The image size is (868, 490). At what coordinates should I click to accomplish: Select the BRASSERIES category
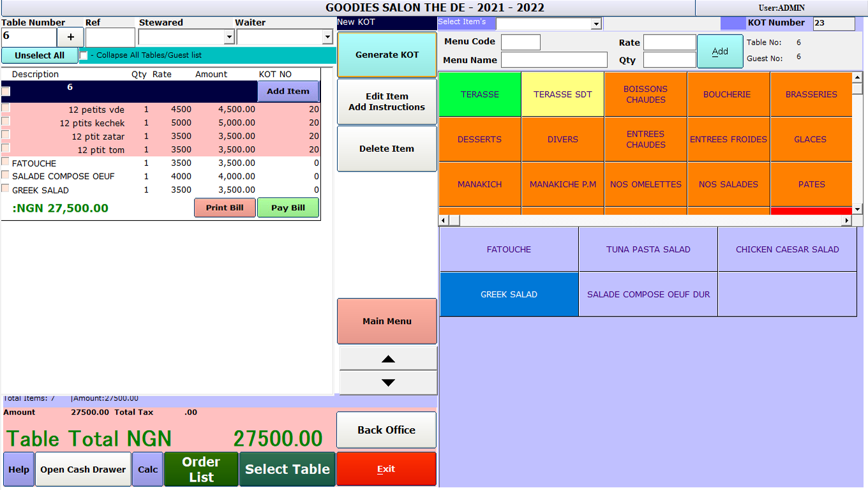[x=811, y=94]
